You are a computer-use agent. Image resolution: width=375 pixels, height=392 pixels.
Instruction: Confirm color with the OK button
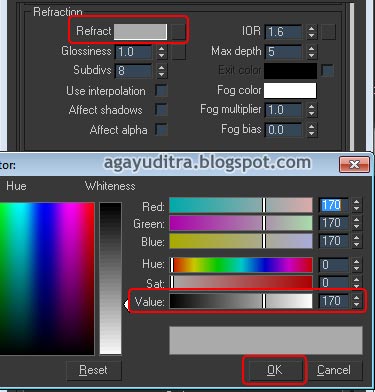pyautogui.click(x=274, y=370)
